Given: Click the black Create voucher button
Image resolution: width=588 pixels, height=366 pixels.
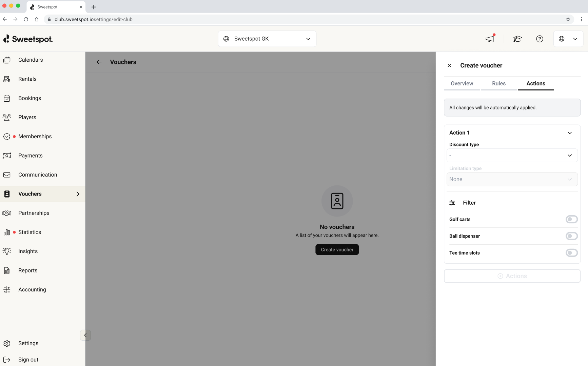Looking at the screenshot, I should coord(337,250).
